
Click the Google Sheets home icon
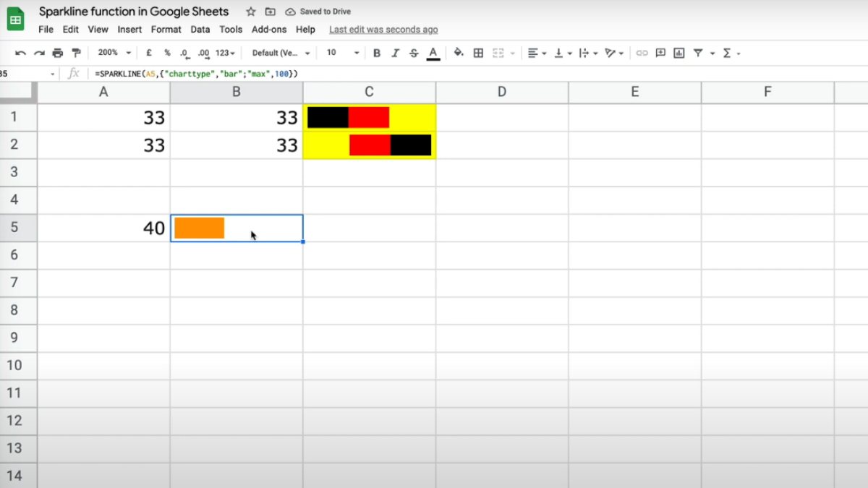[16, 17]
